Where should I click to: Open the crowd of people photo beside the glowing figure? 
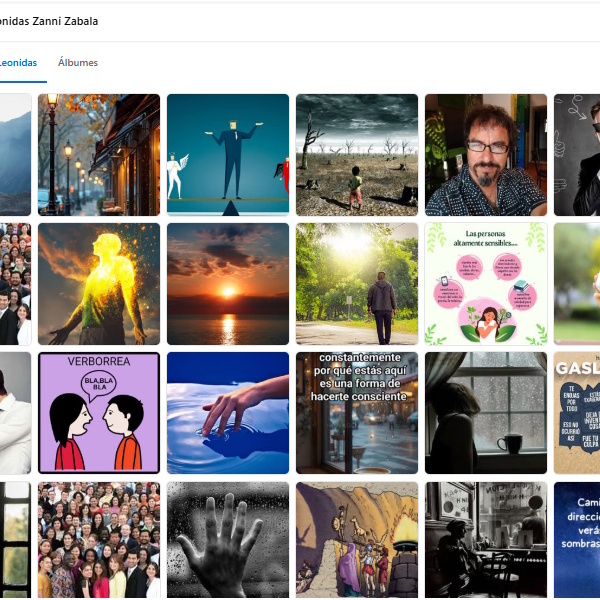(x=15, y=284)
